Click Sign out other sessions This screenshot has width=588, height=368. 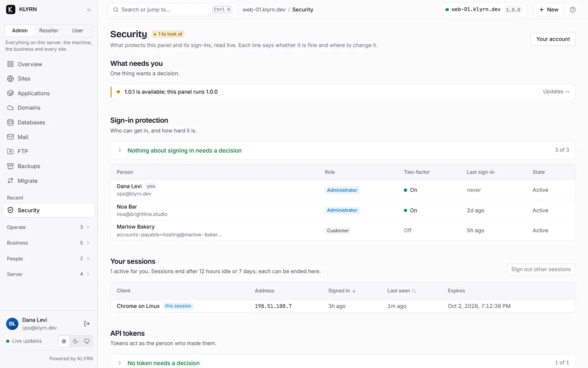pyautogui.click(x=541, y=270)
